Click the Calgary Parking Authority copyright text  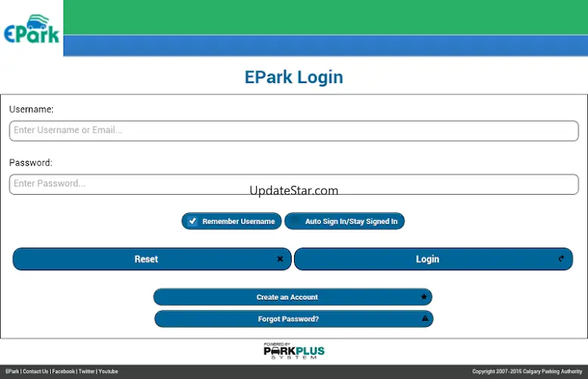click(527, 371)
